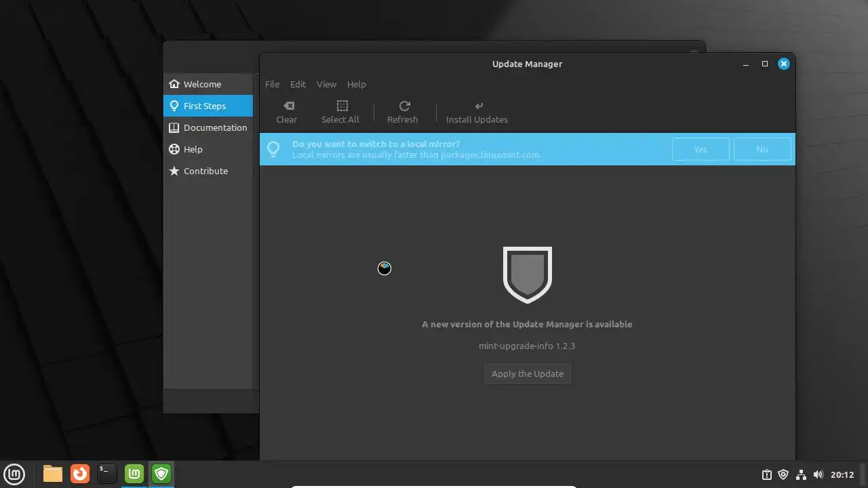
Task: Open the Edit menu
Action: click(x=298, y=84)
